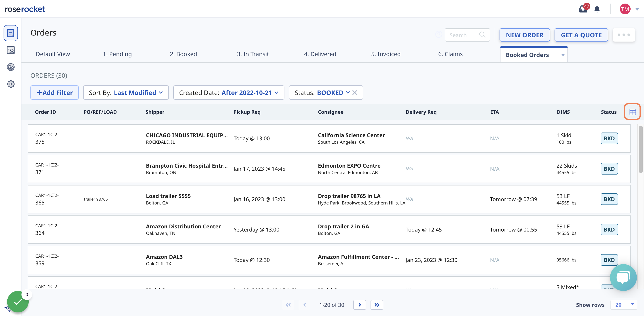This screenshot has height=316, width=644.
Task: Open the live chat bubble
Action: [x=623, y=277]
